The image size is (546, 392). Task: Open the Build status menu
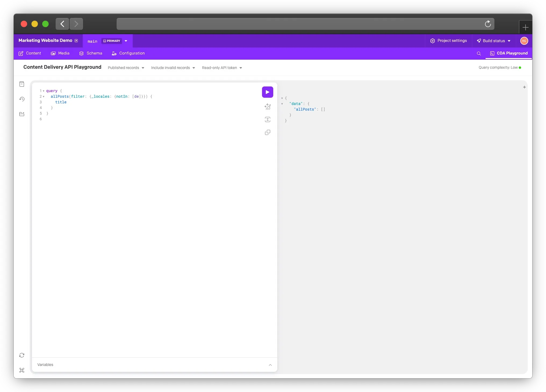[493, 41]
